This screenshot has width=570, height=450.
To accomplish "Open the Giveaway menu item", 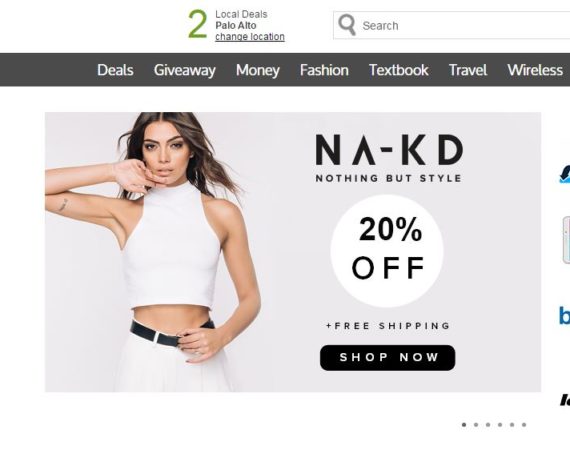I will [185, 70].
